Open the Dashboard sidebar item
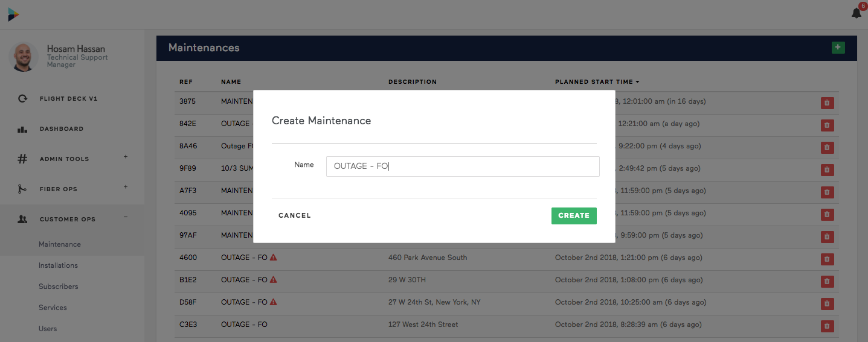This screenshot has height=342, width=868. pos(62,129)
